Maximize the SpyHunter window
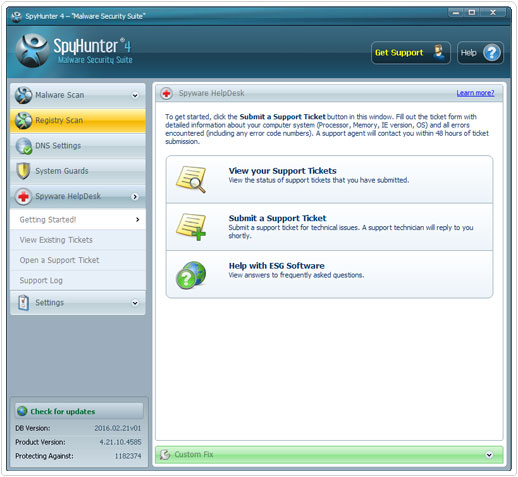This screenshot has height=477, width=518. (472, 13)
